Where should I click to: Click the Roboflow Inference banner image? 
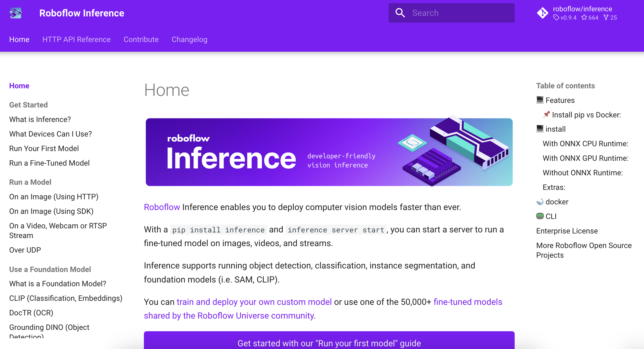point(329,152)
